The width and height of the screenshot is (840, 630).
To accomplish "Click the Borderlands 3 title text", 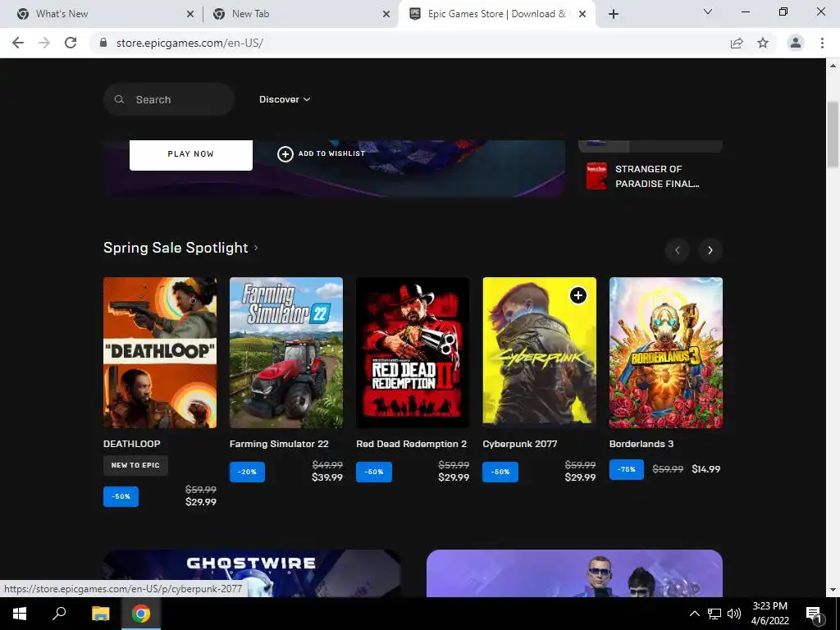I will [641, 444].
